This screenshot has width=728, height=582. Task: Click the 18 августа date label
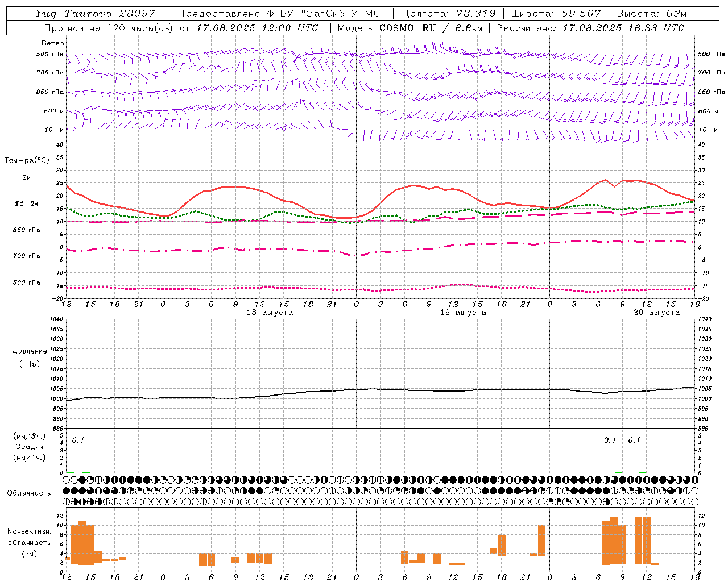(270, 313)
